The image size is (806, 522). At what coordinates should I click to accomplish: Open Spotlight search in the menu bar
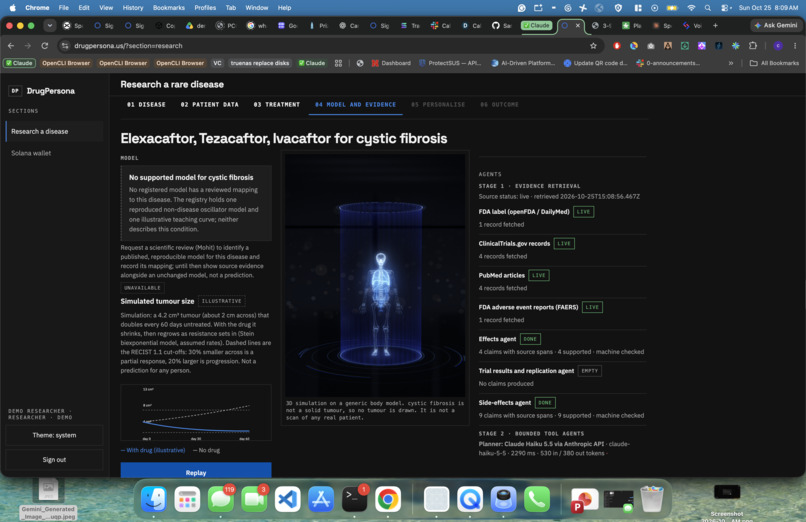708,8
